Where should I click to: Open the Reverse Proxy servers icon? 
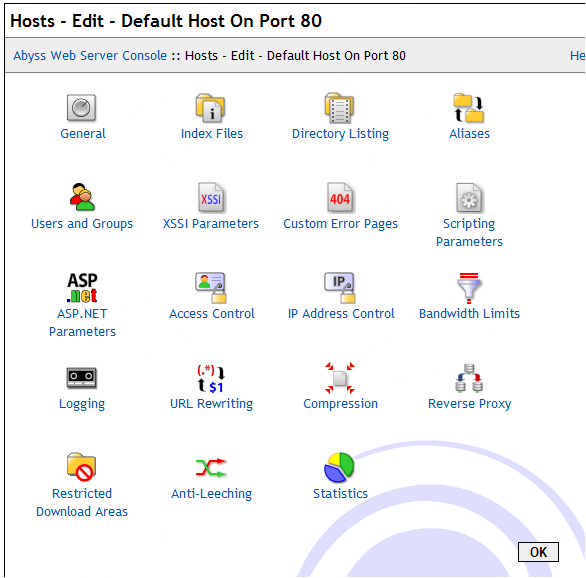(x=469, y=378)
